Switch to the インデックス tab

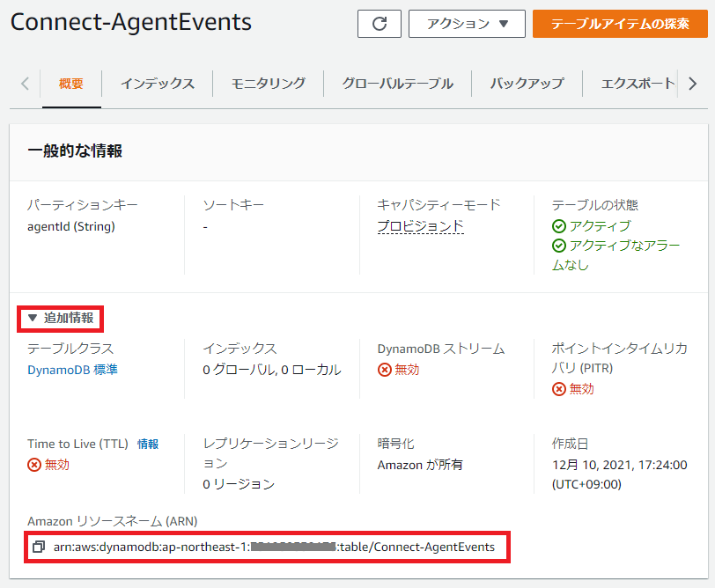(x=158, y=84)
